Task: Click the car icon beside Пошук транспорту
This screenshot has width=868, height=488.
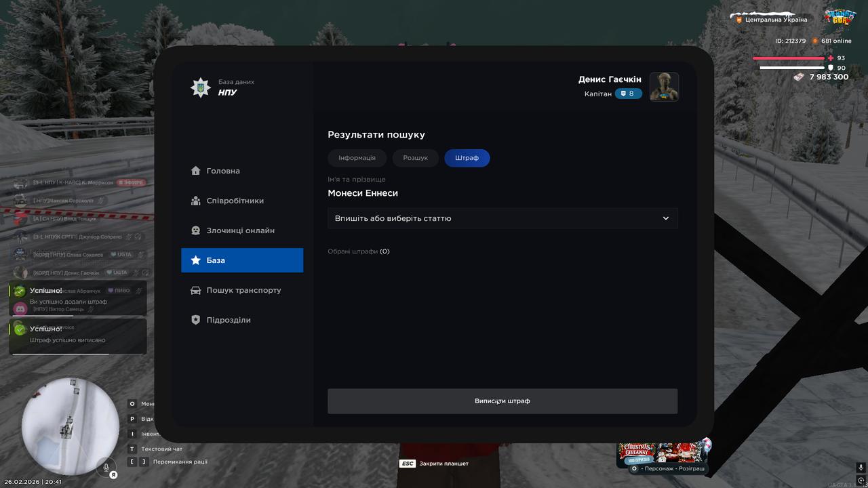Action: tap(195, 290)
